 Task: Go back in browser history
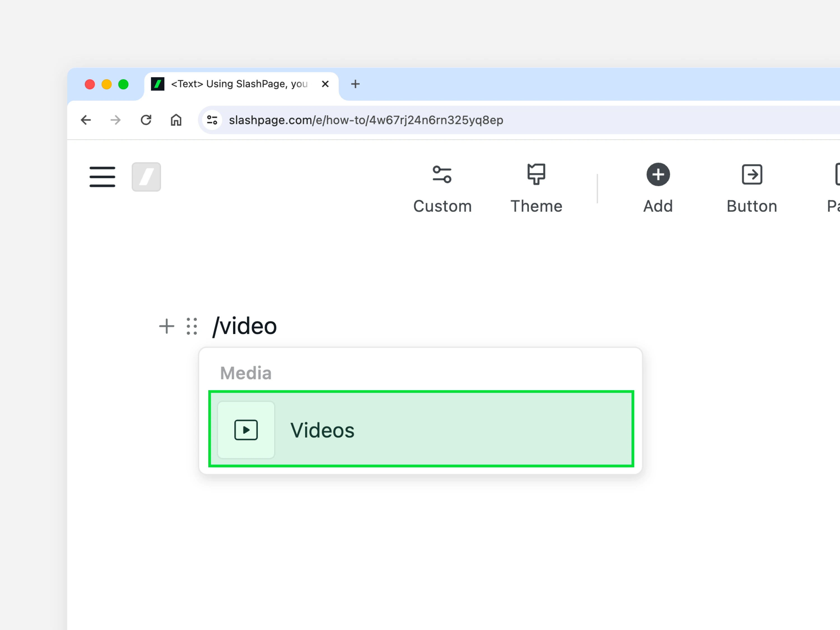point(86,120)
